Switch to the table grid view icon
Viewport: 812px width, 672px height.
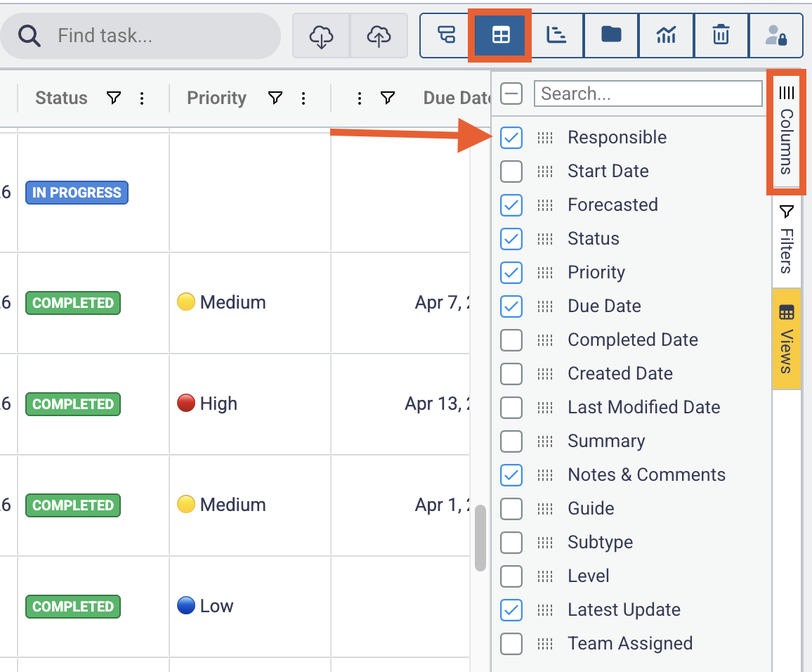point(501,35)
